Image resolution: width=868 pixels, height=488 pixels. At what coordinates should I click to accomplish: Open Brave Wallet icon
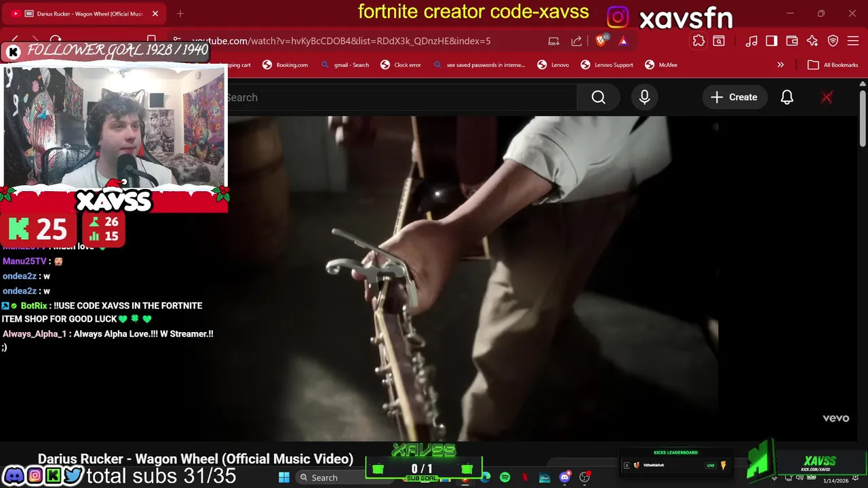coord(792,41)
